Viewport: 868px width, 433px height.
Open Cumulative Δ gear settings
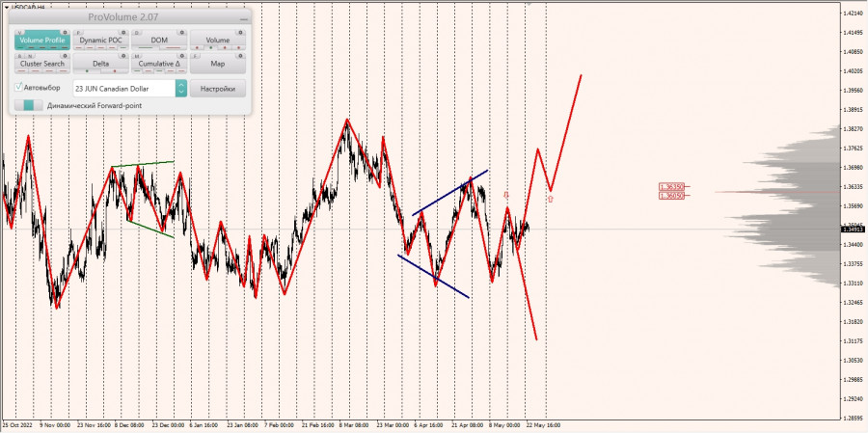coord(182,56)
